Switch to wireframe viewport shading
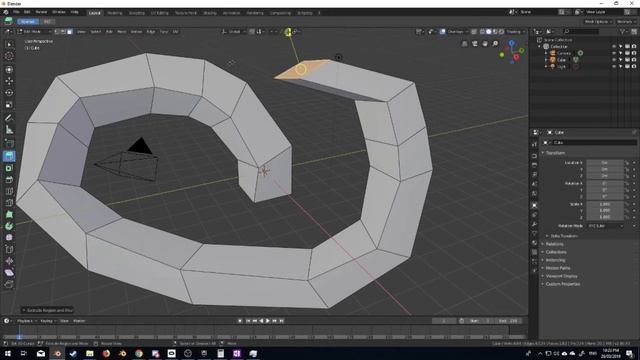Image resolution: width=640 pixels, height=360 pixels. [482, 31]
